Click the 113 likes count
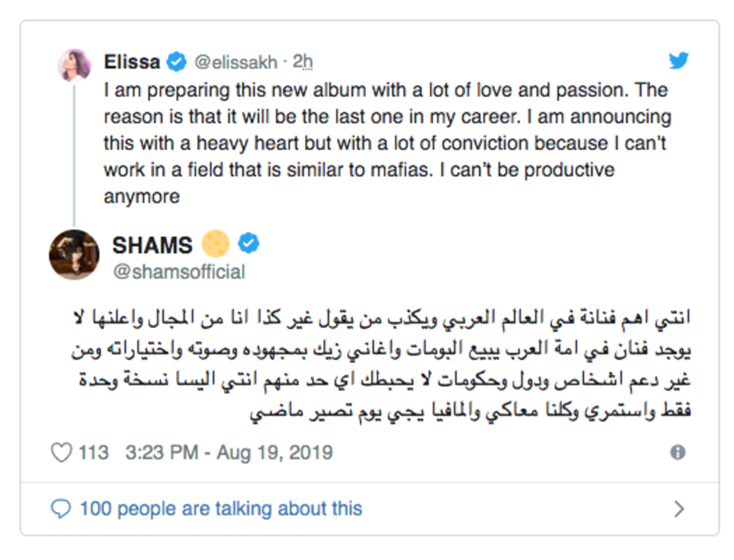This screenshot has height=560, width=734. point(93,453)
